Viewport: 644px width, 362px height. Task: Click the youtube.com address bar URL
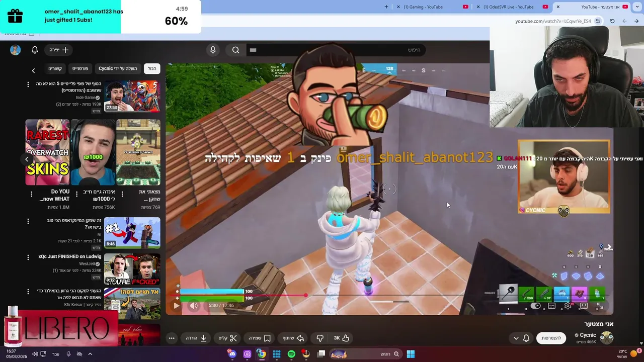pyautogui.click(x=553, y=21)
